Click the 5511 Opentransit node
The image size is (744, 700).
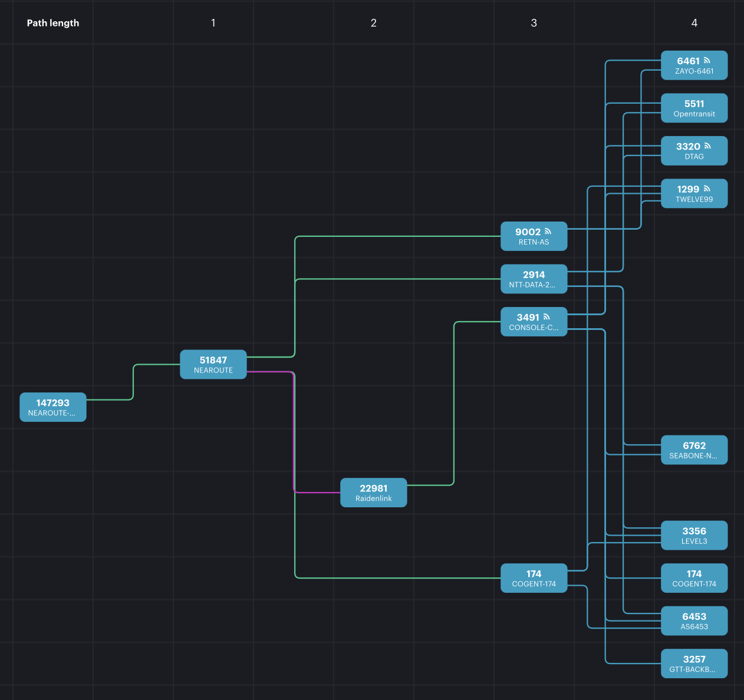pyautogui.click(x=694, y=108)
